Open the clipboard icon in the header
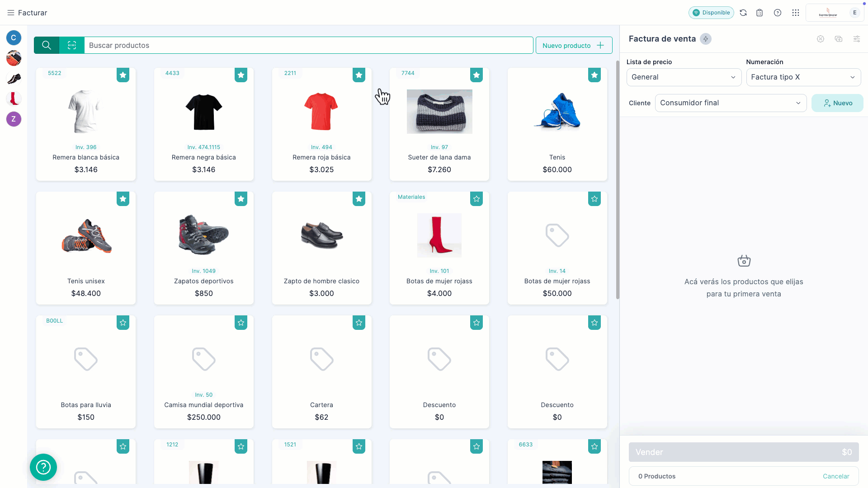Image resolution: width=868 pixels, height=488 pixels. pos(760,13)
